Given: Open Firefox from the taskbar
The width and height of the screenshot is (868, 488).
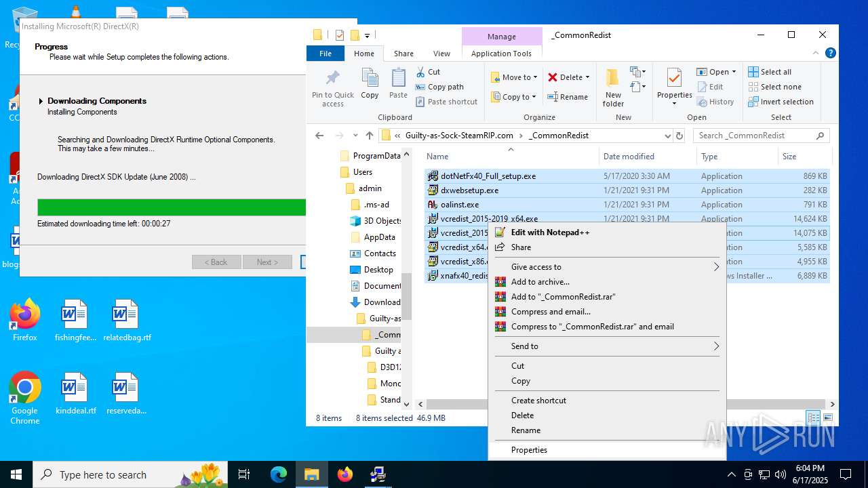Looking at the screenshot, I should [x=345, y=474].
